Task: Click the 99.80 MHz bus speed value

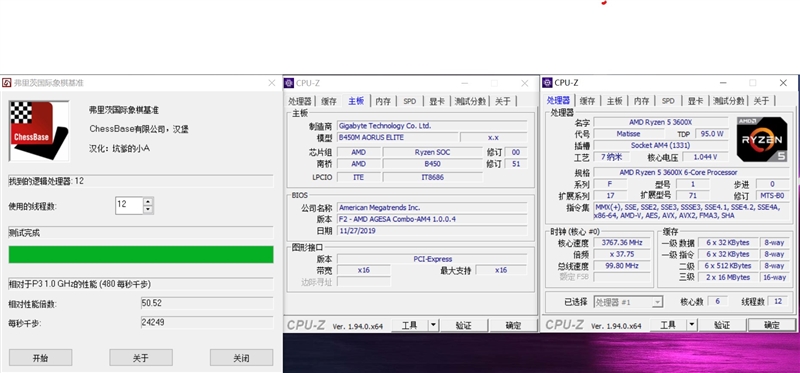Action: [621, 266]
